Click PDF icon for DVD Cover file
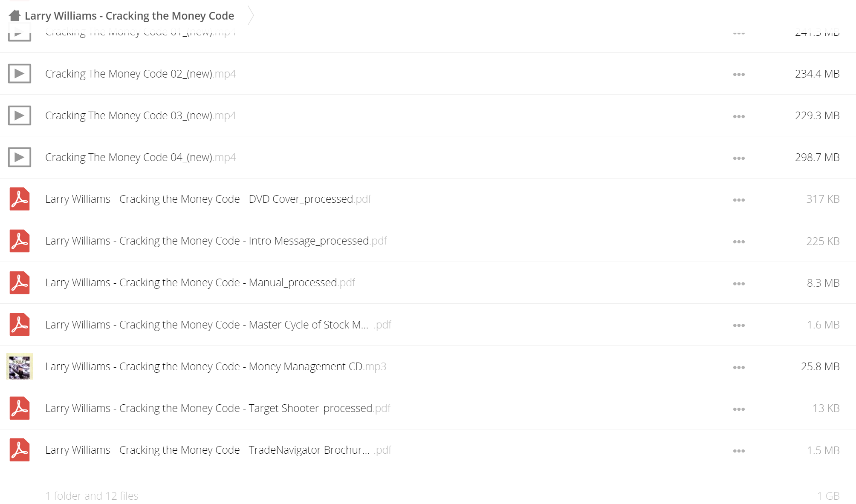This screenshot has width=856, height=504. coord(20,199)
